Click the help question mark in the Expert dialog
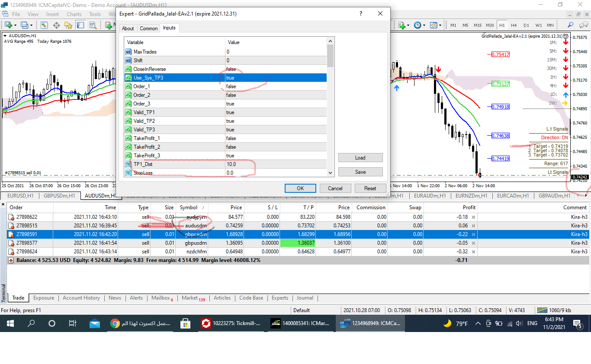 click(x=361, y=13)
